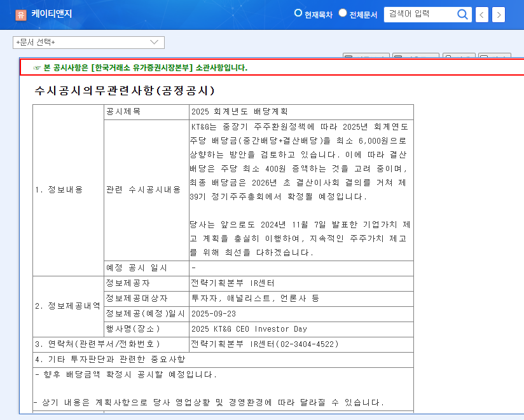524x420 pixels.
Task: Click the line 향후 배당금액 확정시 공시할 예정입니다
Action: click(126, 375)
